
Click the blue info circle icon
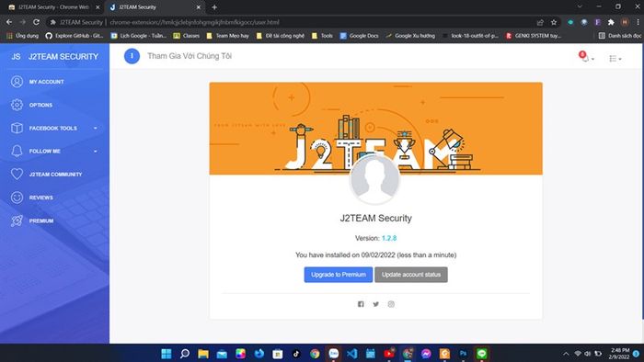tap(132, 56)
